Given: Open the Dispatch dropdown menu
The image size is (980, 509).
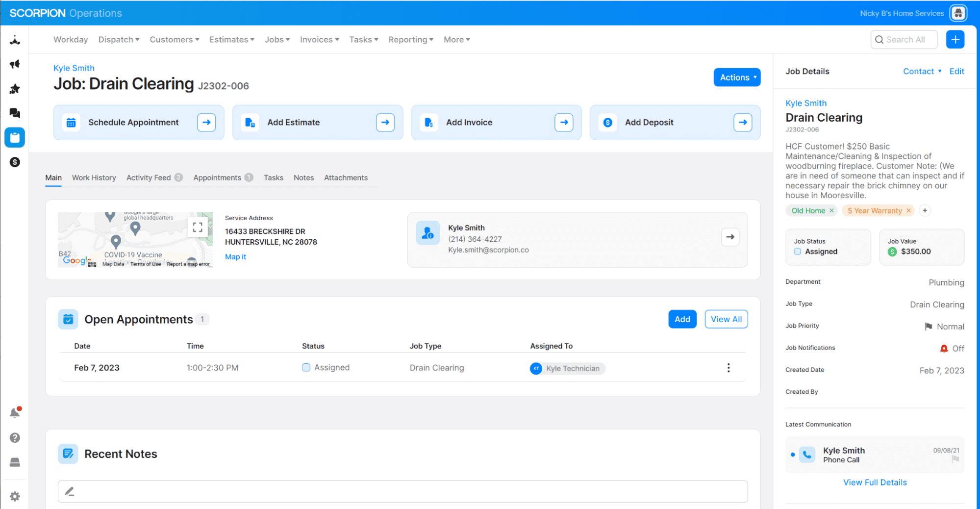Looking at the screenshot, I should (119, 40).
